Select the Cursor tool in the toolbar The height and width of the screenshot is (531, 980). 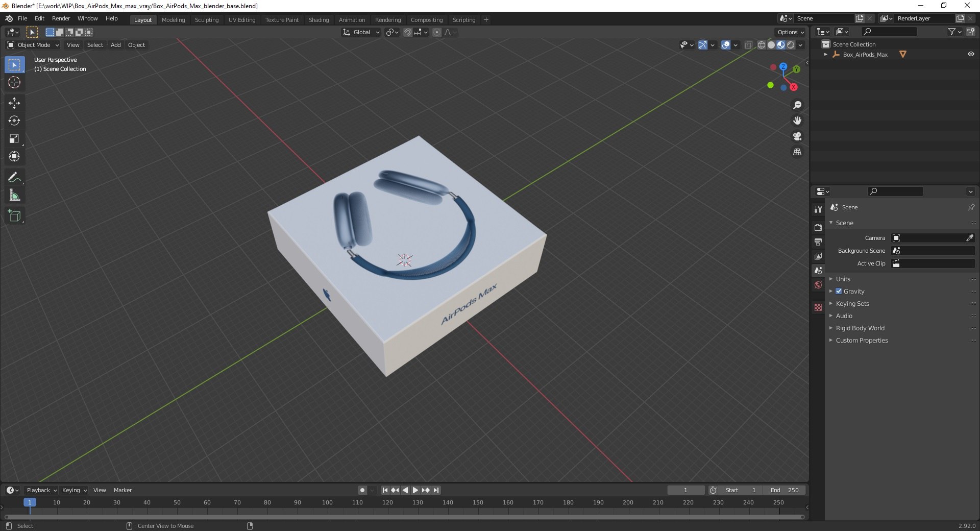[14, 82]
